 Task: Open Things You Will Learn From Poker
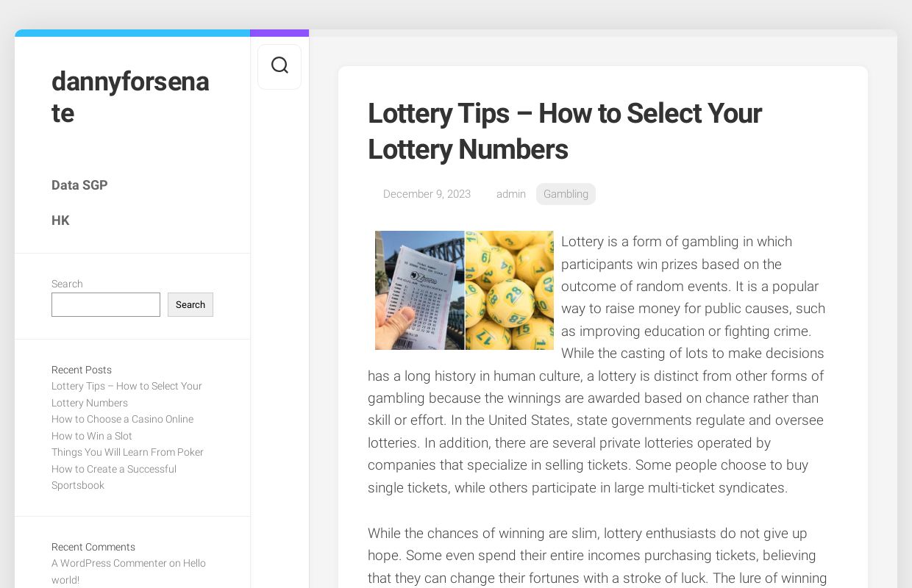[x=127, y=452]
